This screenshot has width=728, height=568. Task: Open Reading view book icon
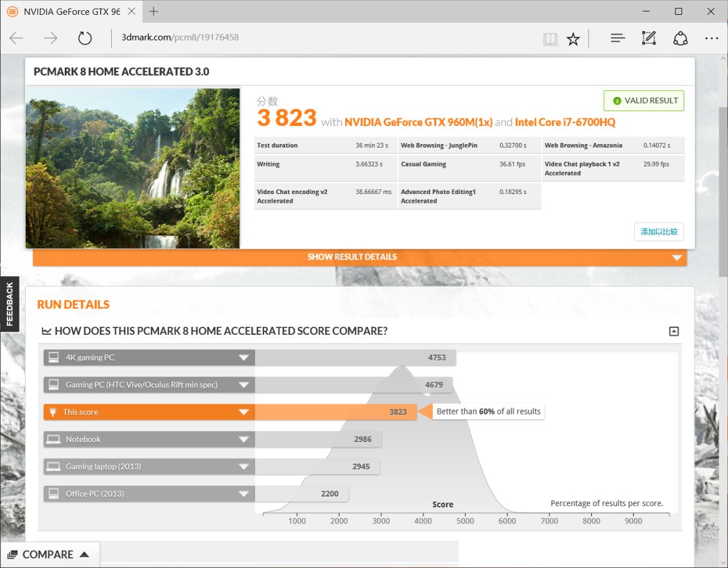pos(551,39)
